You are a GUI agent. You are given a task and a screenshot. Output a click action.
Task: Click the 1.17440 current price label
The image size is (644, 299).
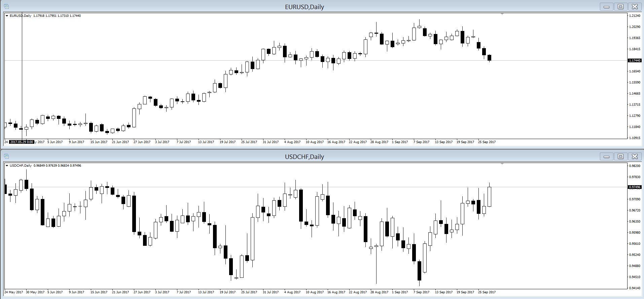[634, 60]
